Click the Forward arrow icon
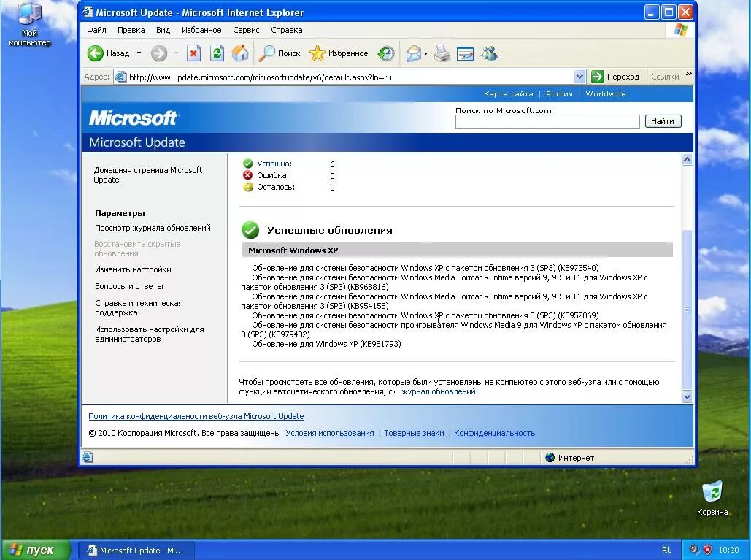This screenshot has width=751, height=560. (159, 53)
